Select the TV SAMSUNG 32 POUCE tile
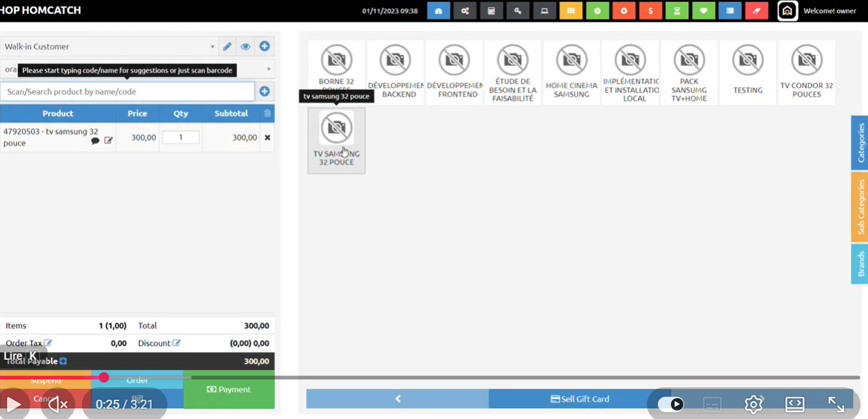Screen dimensions: 868x419 [x=336, y=141]
